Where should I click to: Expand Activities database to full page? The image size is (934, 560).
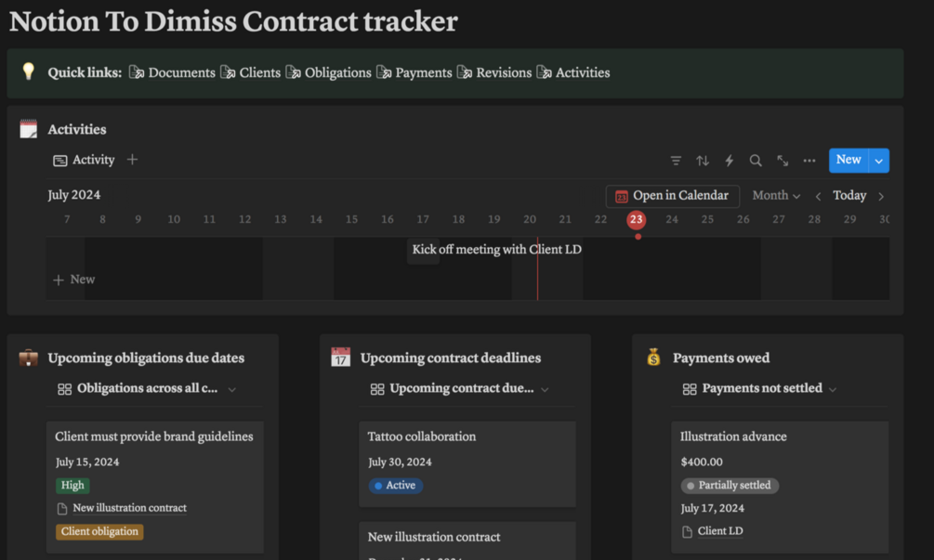pos(782,160)
